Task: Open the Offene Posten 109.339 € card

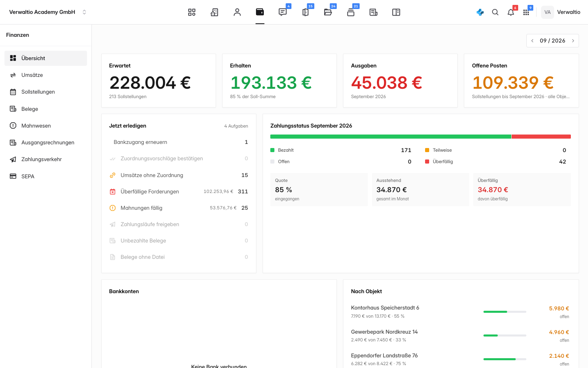Action: (521, 81)
